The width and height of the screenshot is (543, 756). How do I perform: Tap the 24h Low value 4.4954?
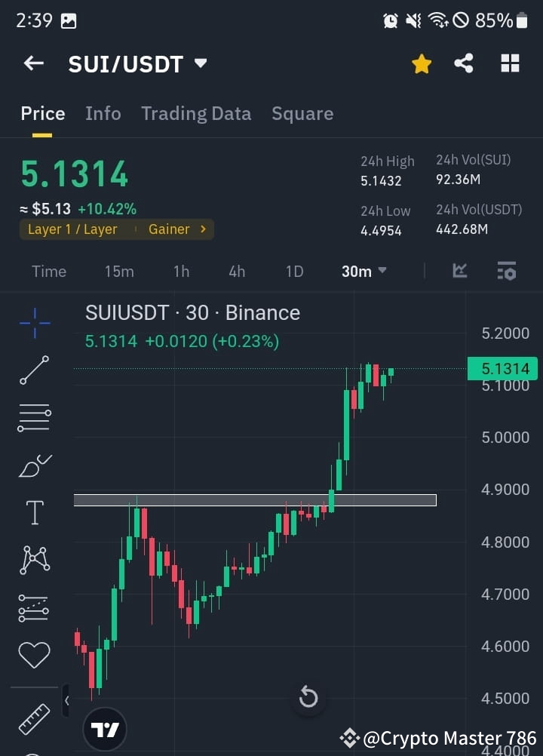pos(381,230)
